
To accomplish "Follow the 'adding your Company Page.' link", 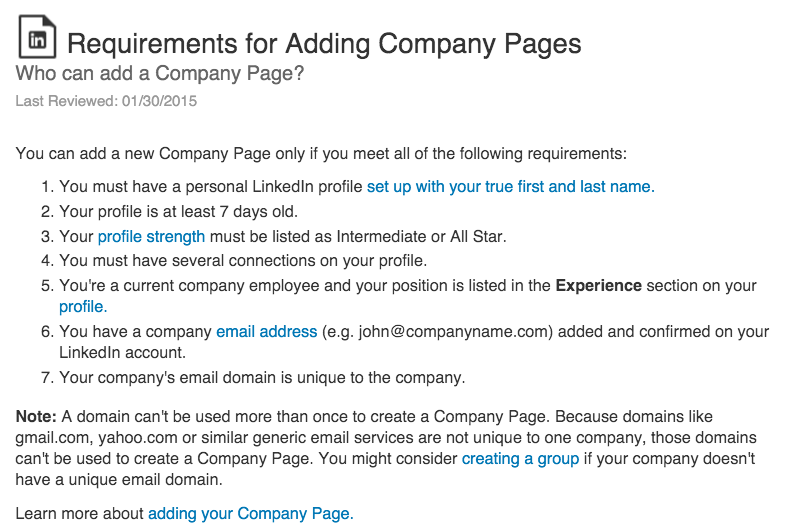I will [x=250, y=514].
